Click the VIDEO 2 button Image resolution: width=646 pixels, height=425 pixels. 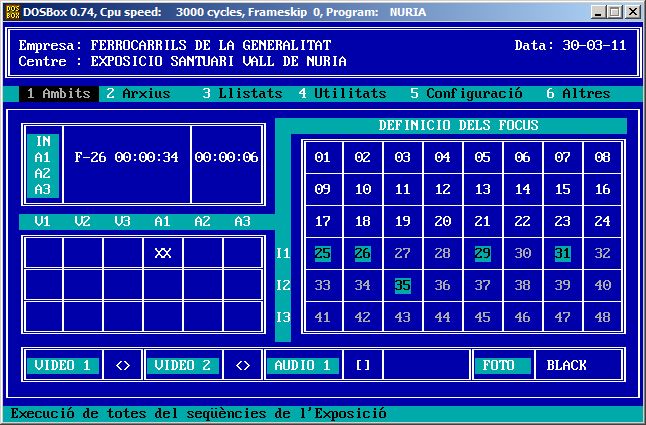pyautogui.click(x=182, y=366)
